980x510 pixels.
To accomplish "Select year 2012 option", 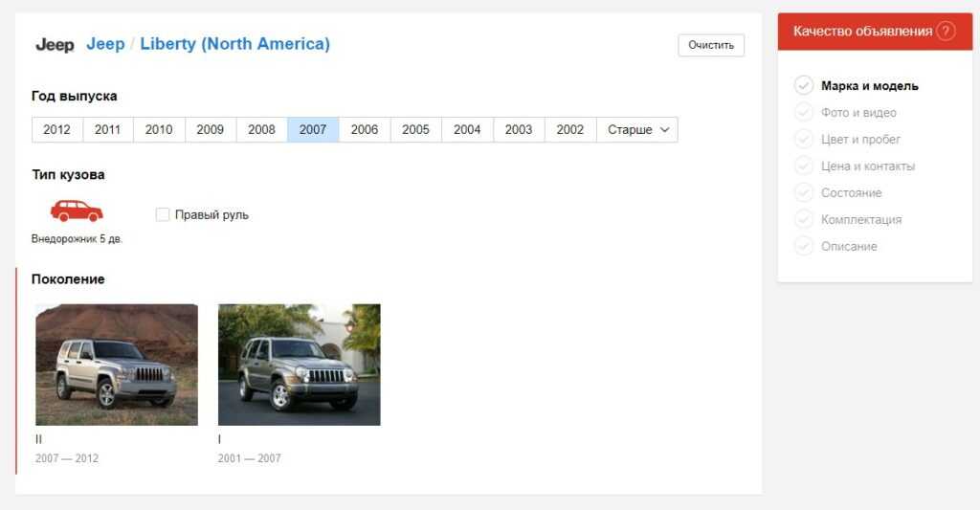I will [56, 130].
